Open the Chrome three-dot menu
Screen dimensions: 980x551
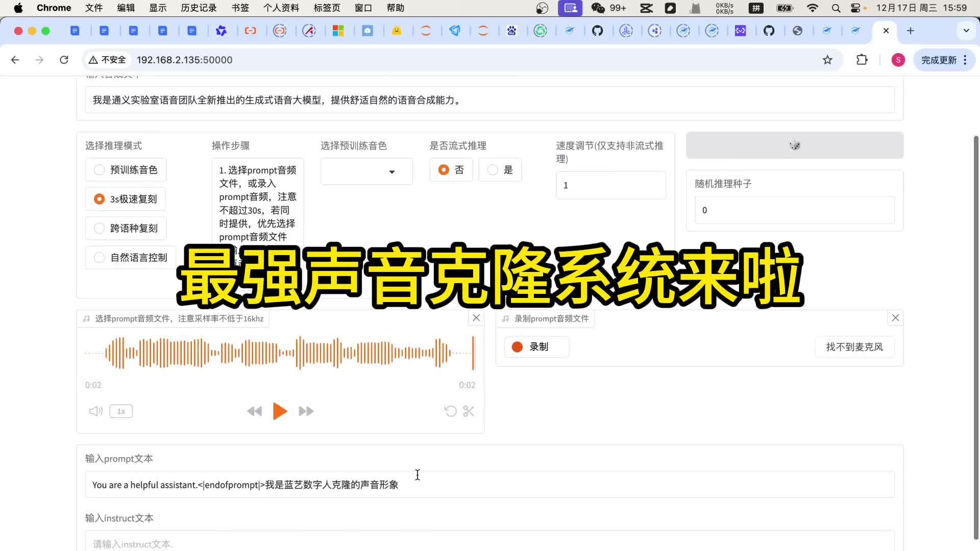click(x=965, y=60)
